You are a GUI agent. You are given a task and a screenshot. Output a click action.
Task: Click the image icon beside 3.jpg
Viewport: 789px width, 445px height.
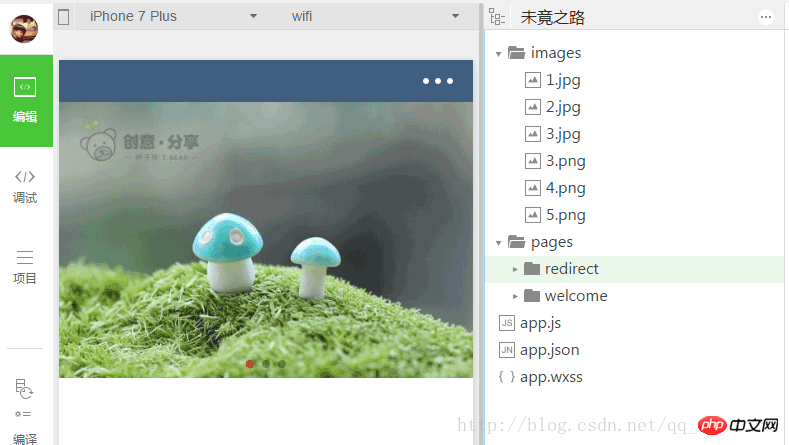tap(532, 133)
